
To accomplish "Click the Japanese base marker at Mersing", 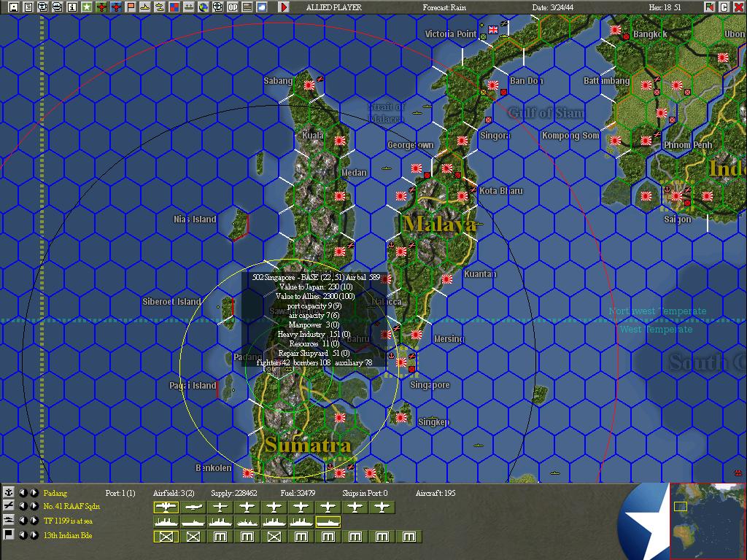I will point(417,334).
